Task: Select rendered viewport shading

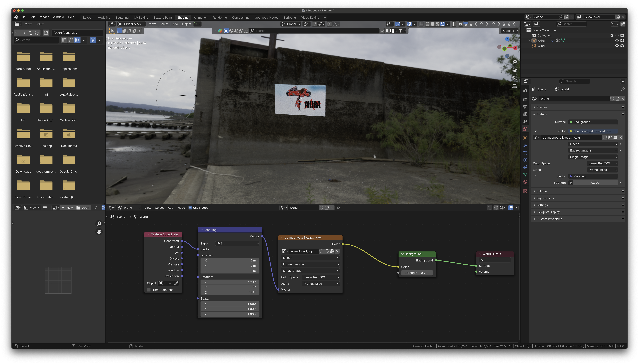Action: point(443,24)
